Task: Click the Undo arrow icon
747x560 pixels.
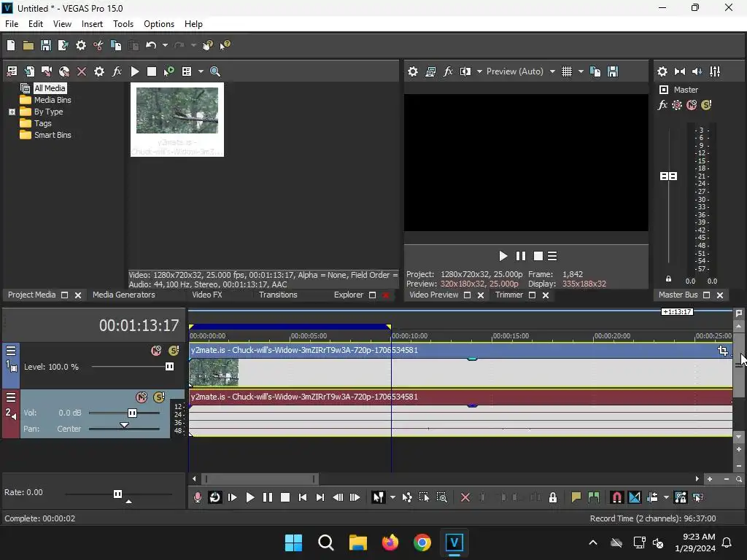Action: [x=151, y=45]
